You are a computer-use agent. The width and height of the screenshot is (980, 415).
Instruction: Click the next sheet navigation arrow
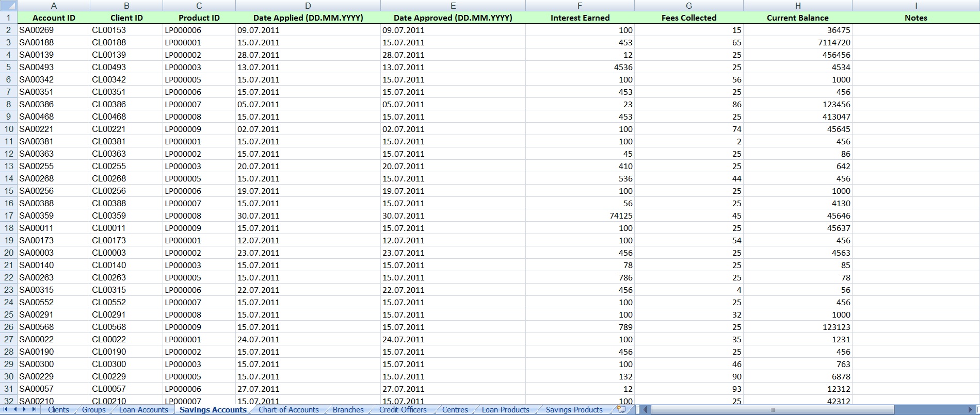[24, 409]
